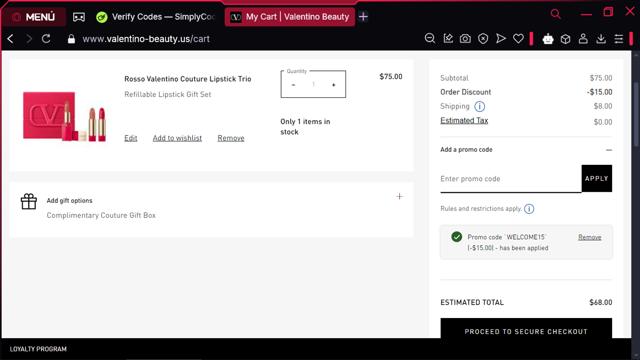Viewport: 640px width, 360px height.
Task: Click the Refillable Lipstick Gift Set subtitle
Action: point(168,94)
